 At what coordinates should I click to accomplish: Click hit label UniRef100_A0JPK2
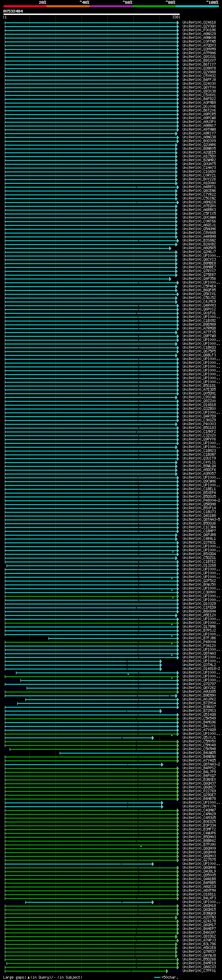199,699
